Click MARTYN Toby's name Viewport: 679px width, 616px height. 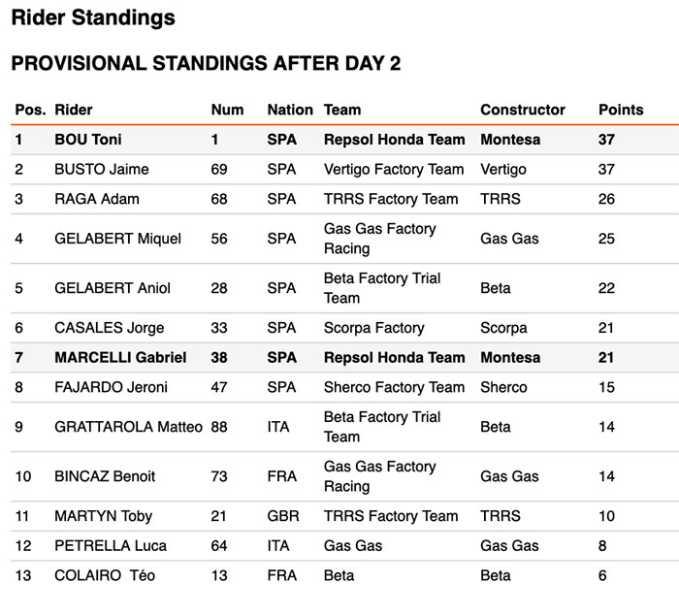click(x=104, y=516)
